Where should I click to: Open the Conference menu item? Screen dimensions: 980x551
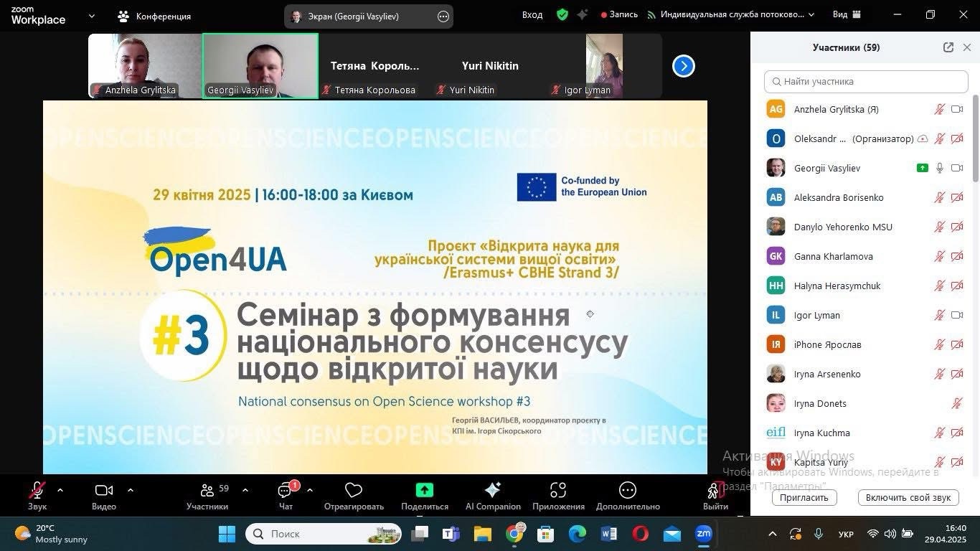point(155,16)
